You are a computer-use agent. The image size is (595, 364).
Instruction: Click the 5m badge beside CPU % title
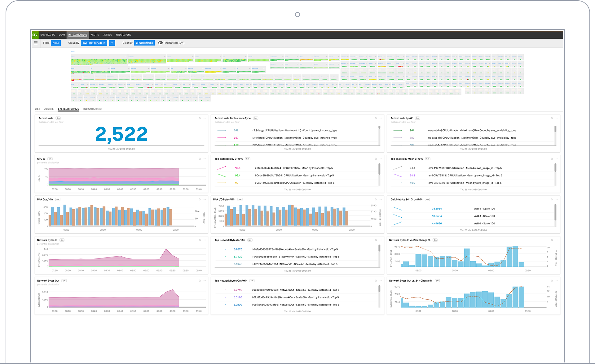(50, 159)
